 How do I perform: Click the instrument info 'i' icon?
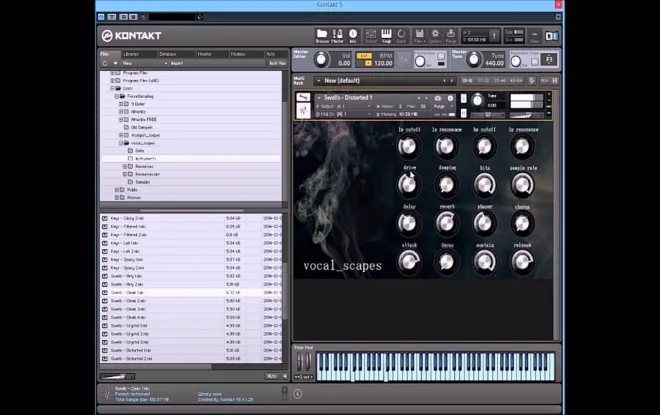coord(450,98)
